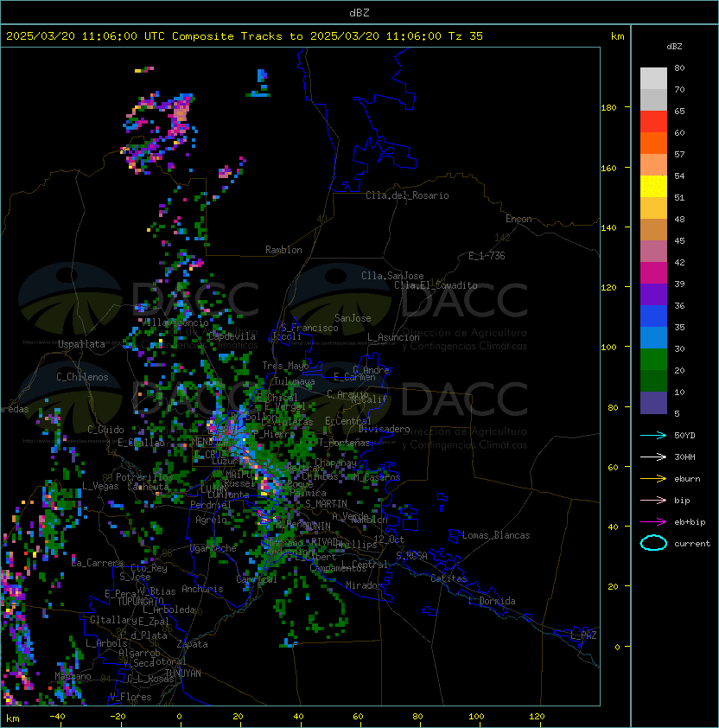Click the 'Uspallata' map label
The image size is (719, 728).
(81, 344)
